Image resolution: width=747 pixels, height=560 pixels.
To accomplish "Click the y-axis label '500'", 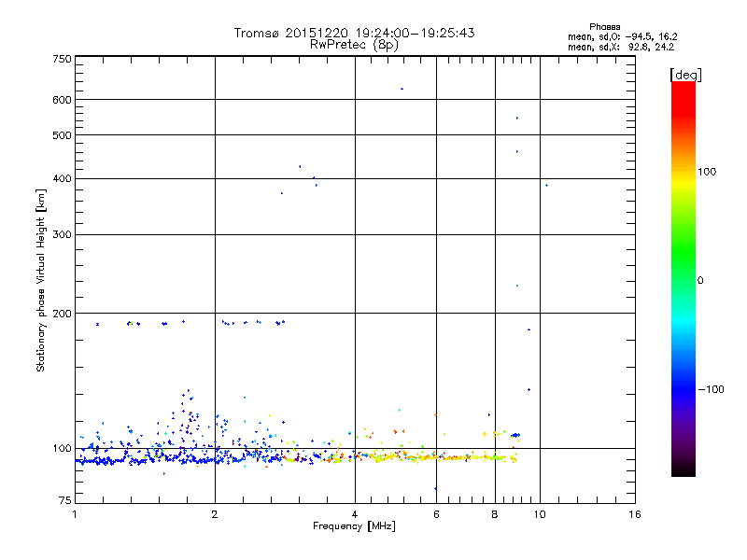I will [62, 135].
